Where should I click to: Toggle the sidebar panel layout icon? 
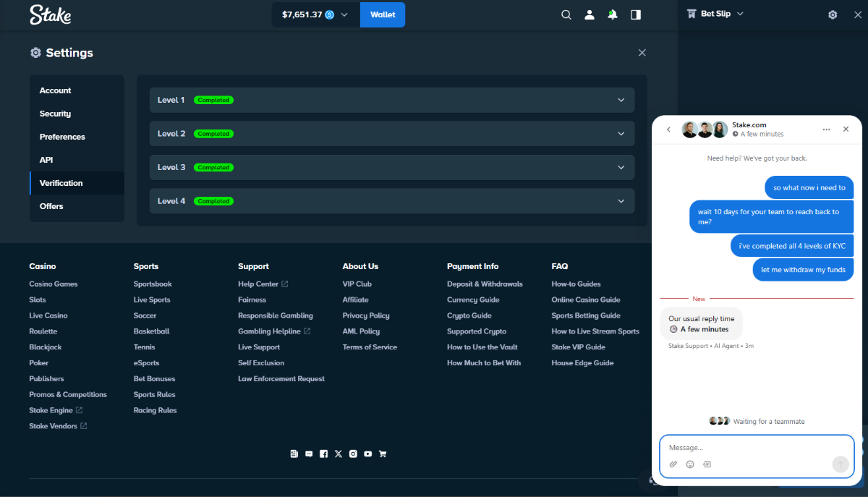[636, 14]
